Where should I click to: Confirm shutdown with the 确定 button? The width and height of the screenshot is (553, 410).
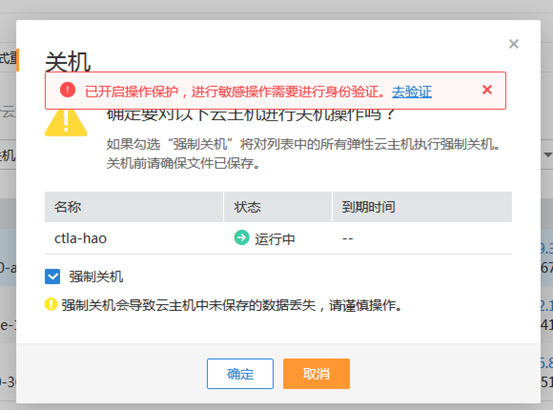click(240, 374)
